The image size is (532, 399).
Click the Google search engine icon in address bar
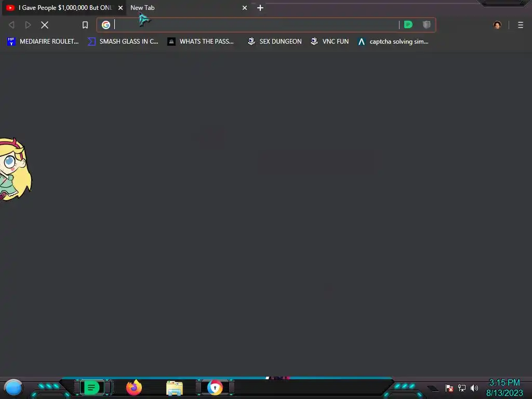click(106, 25)
